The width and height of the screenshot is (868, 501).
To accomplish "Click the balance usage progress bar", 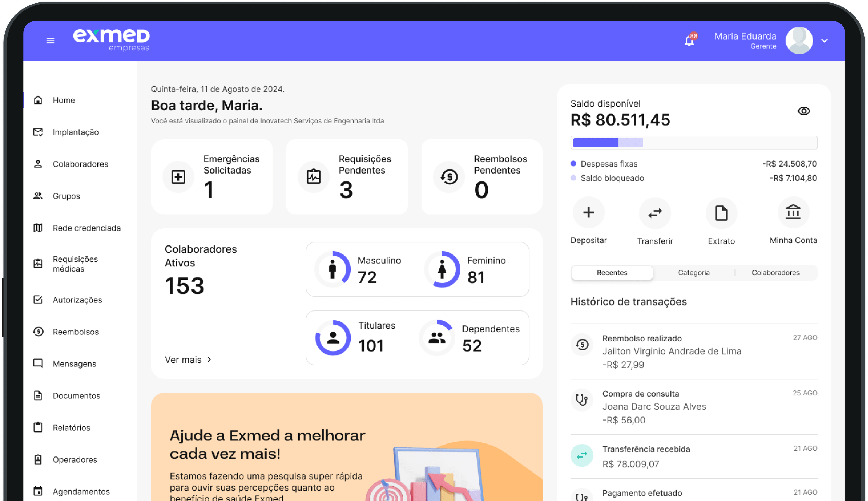I will [693, 142].
